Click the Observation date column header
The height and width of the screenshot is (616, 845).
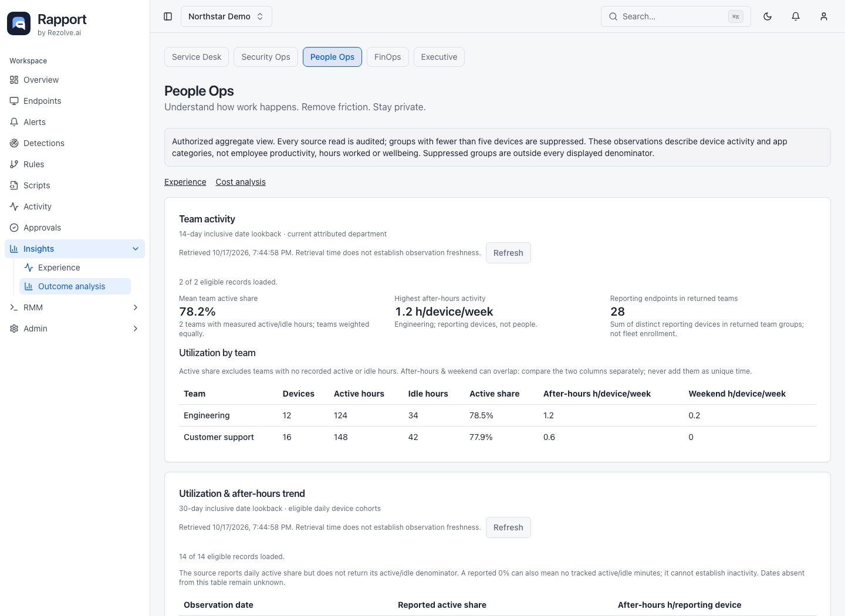tap(218, 605)
